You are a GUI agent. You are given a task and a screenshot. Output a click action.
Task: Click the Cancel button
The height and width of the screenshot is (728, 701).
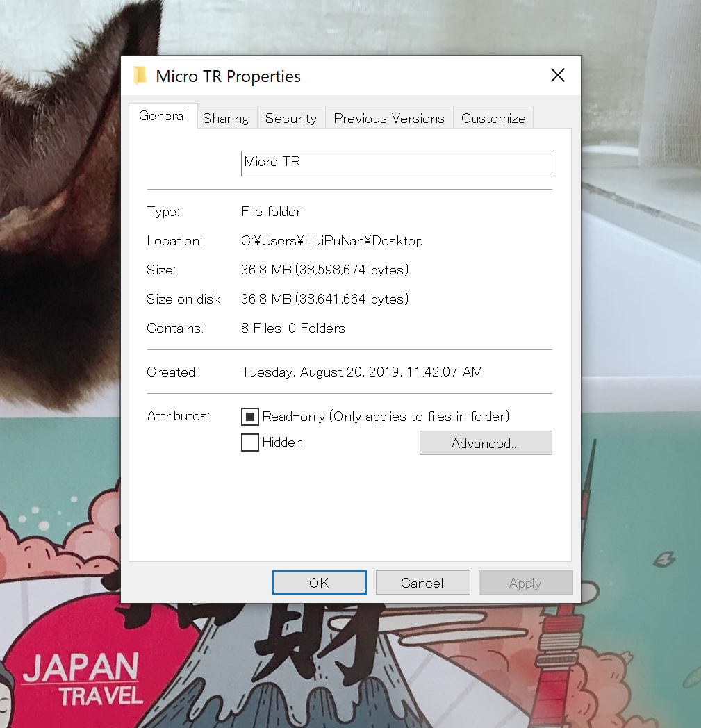(x=422, y=582)
